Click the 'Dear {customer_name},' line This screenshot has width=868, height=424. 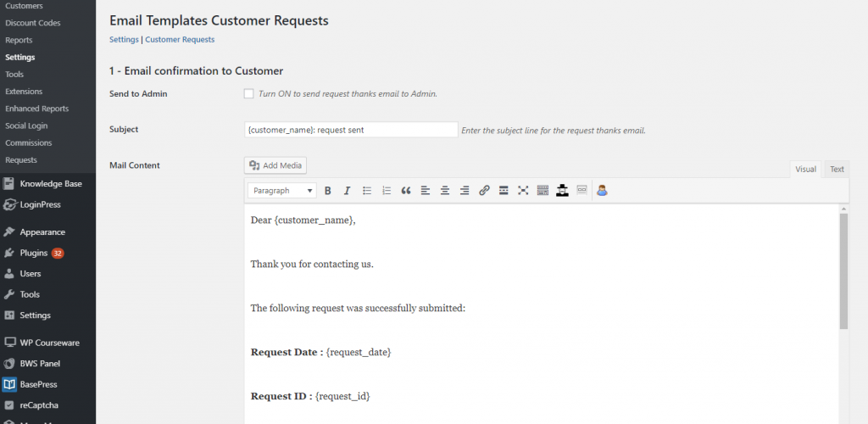coord(303,220)
